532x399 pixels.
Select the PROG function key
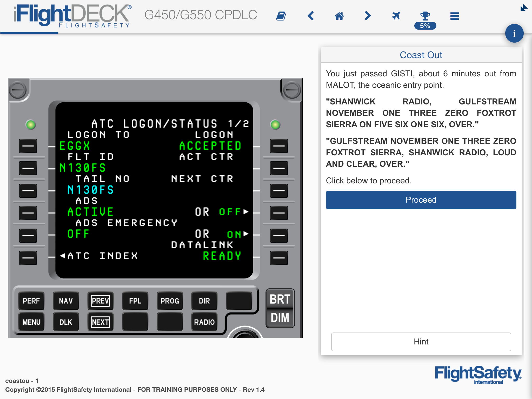170,301
